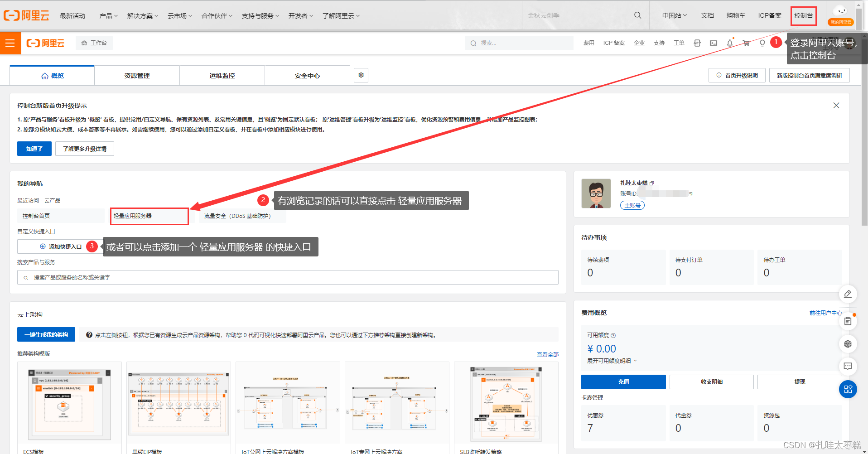Open dashboard settings gear icon
Image resolution: width=868 pixels, height=454 pixels.
pos(361,75)
